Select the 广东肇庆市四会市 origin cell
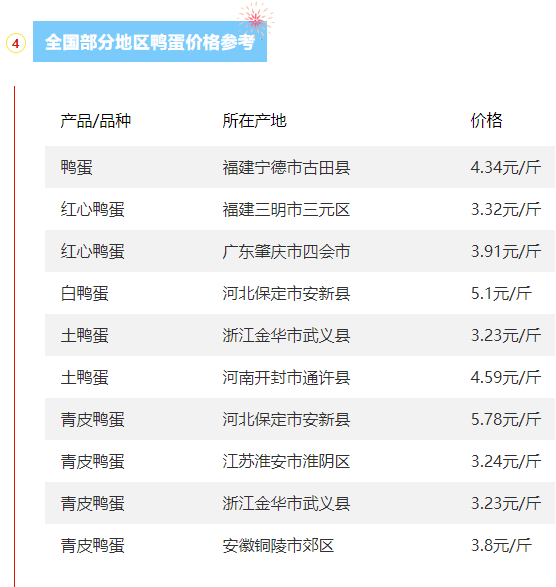This screenshot has height=587, width=556. point(286,251)
